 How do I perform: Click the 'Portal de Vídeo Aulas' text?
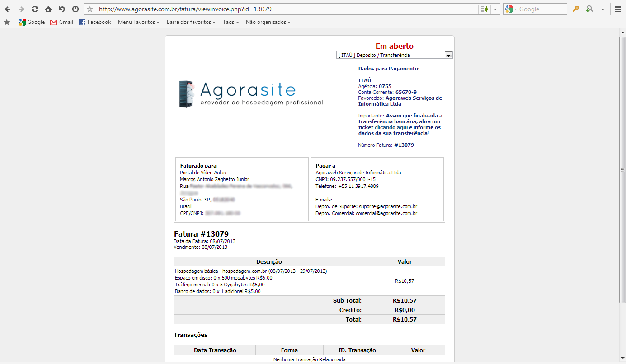[202, 173]
